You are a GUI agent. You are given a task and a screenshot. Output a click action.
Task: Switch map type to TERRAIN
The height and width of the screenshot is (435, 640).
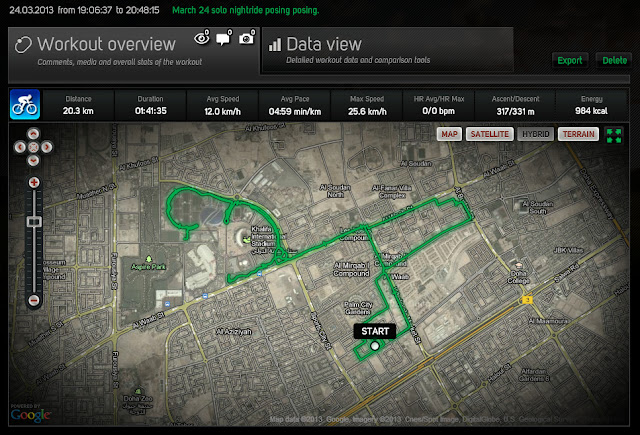(578, 134)
